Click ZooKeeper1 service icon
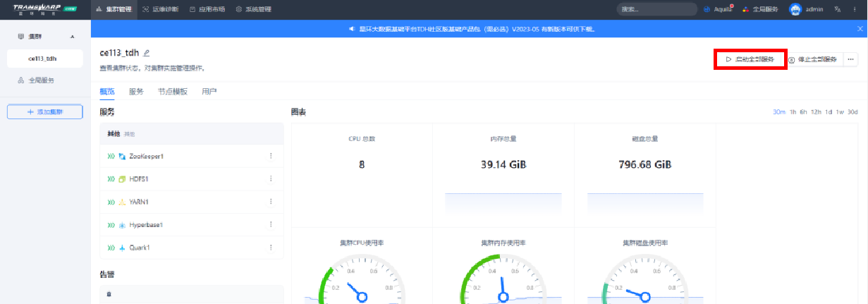Viewport: 868px width, 304px height. (122, 156)
